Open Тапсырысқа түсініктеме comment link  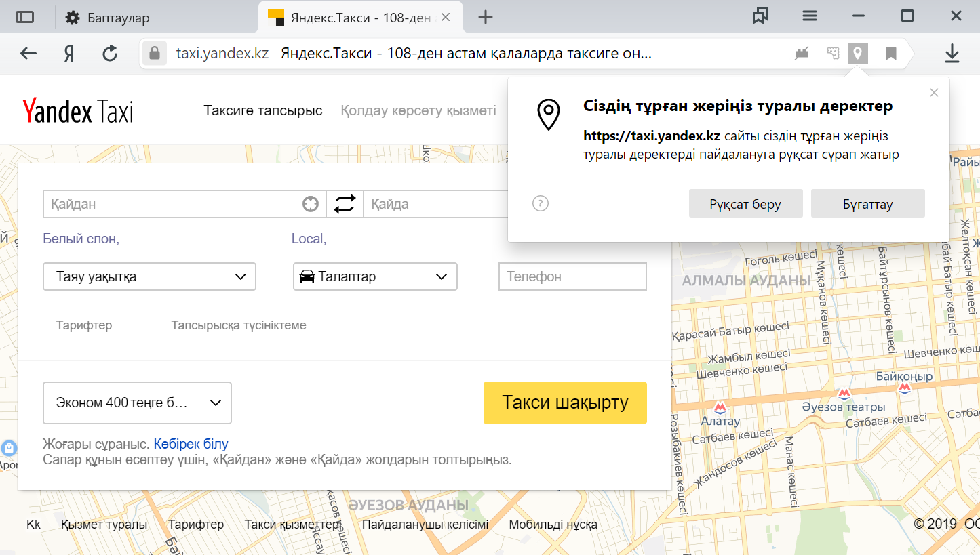coord(239,325)
